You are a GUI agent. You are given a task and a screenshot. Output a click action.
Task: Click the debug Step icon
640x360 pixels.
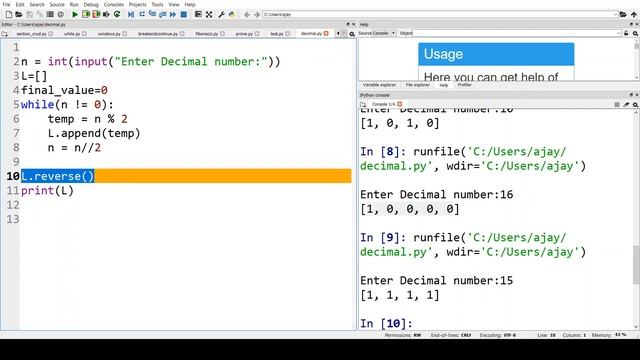142,14
